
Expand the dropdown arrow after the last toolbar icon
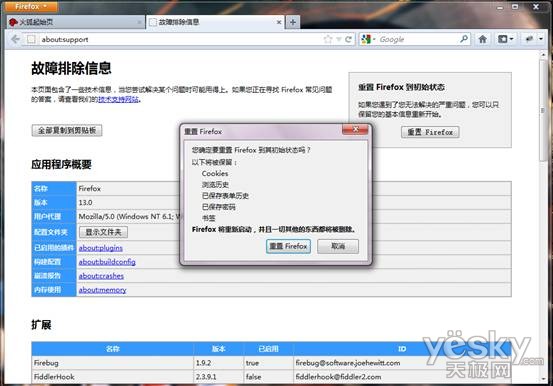click(541, 39)
